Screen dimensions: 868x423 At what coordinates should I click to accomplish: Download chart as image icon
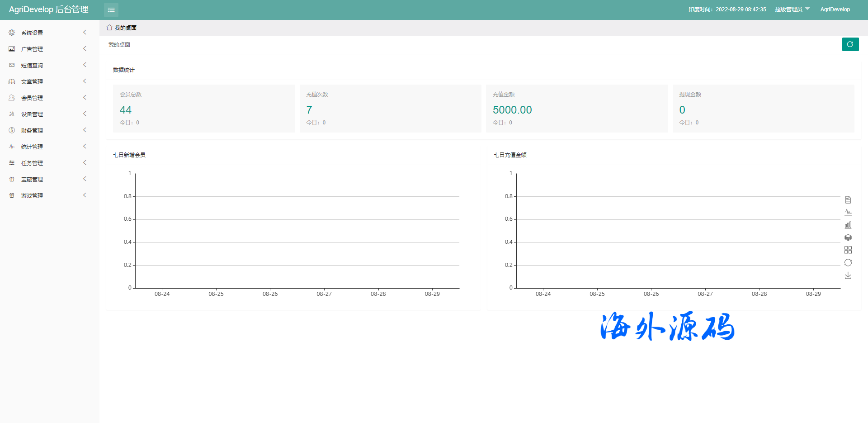848,276
